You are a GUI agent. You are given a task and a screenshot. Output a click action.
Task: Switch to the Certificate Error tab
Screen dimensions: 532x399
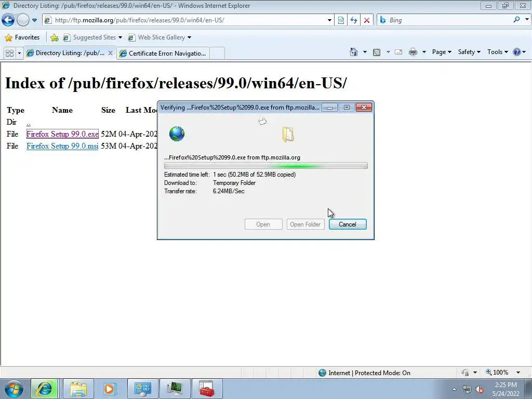coord(163,54)
